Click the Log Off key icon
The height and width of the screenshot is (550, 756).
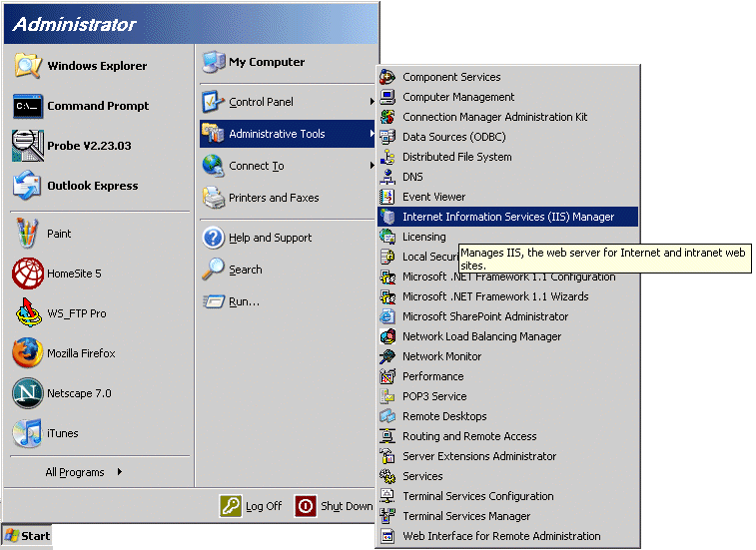pyautogui.click(x=231, y=506)
